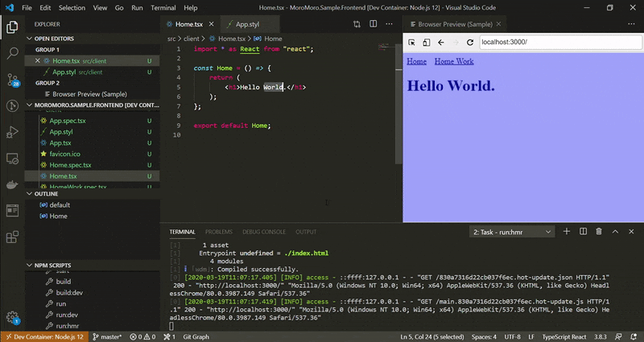The width and height of the screenshot is (644, 342).
Task: Kill the terminal with trash icon
Action: click(599, 232)
